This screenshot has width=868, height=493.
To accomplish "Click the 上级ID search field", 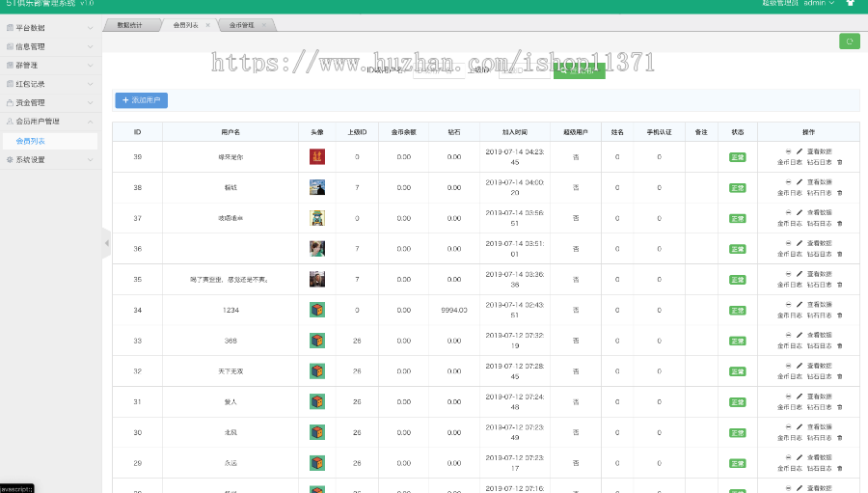I will [525, 70].
